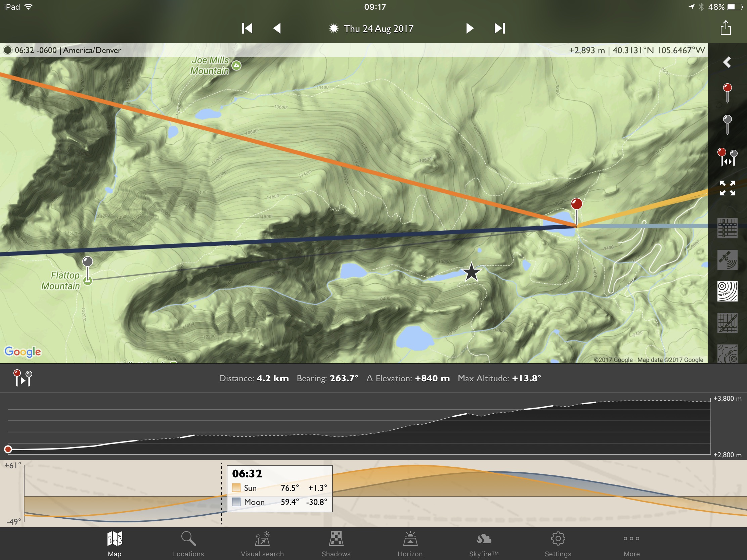
Task: Choose the street grid map type icon
Action: [727, 229]
